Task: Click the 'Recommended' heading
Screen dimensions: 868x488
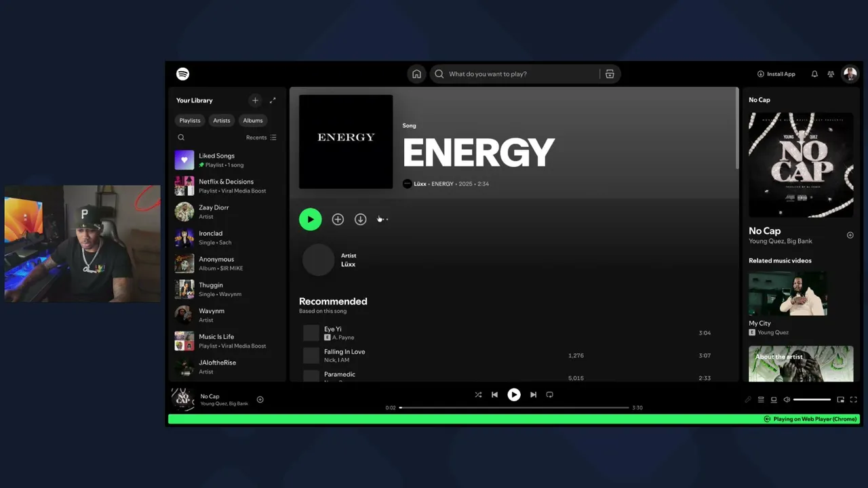Action: click(333, 302)
